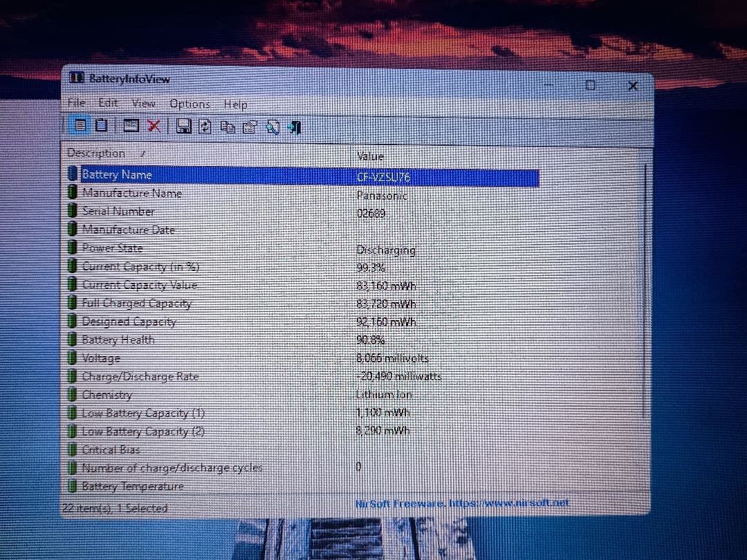Select the Charge/Discharge Rate row
Viewport: 747px width, 560px height.
pyautogui.click(x=140, y=377)
